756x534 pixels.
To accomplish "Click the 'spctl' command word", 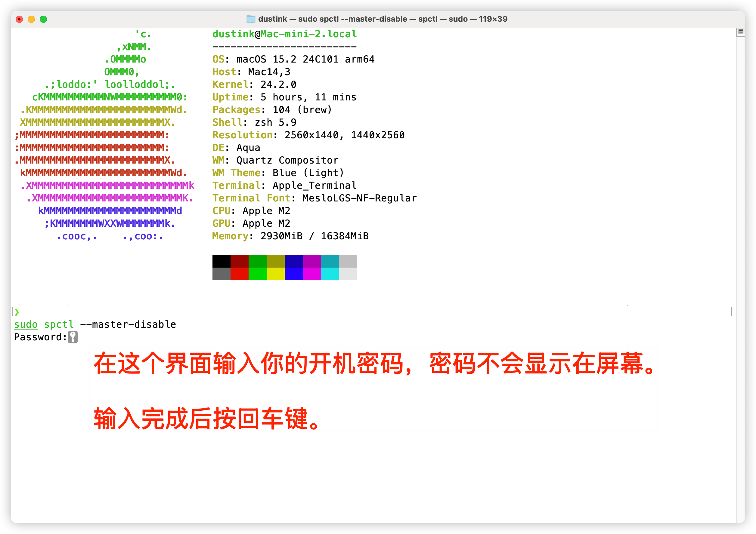I will 59,324.
